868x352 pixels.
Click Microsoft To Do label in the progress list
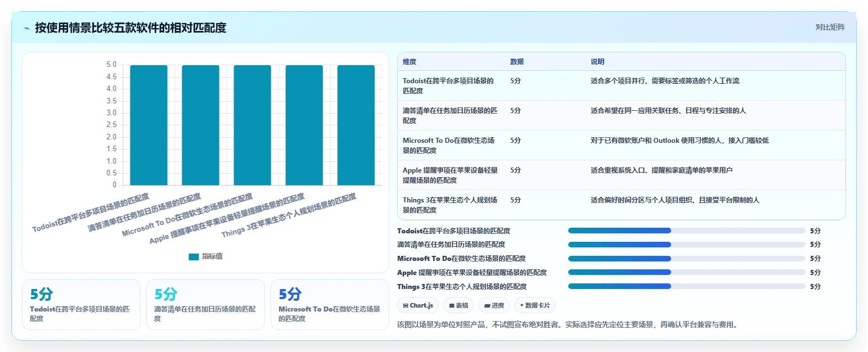(x=461, y=259)
